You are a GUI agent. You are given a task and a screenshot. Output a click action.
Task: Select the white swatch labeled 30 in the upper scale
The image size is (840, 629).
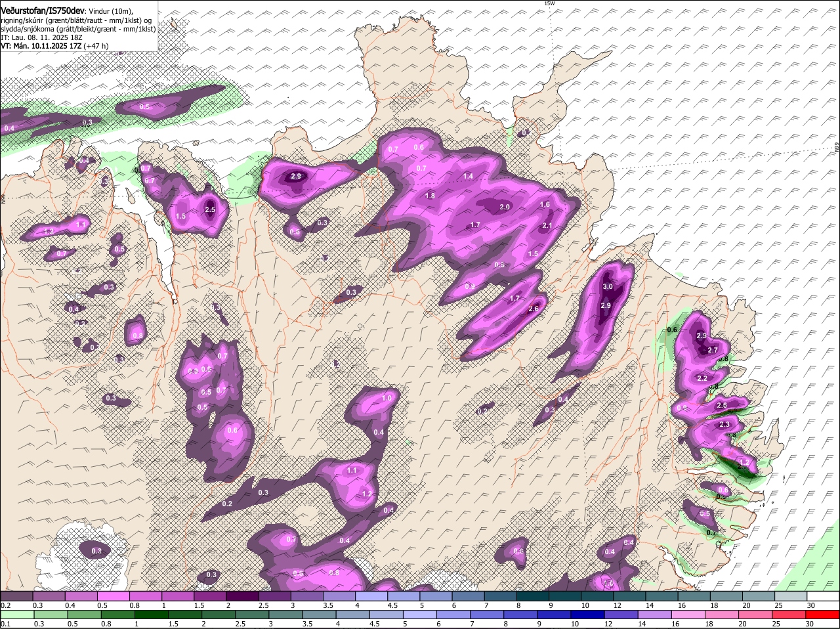pos(823,596)
